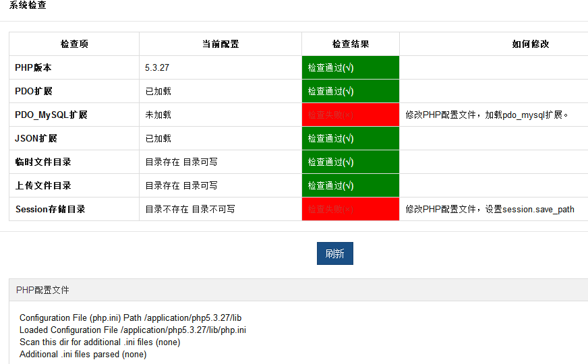Click green pass result for 上传文件目录
Image resolution: width=588 pixels, height=364 pixels.
[351, 186]
